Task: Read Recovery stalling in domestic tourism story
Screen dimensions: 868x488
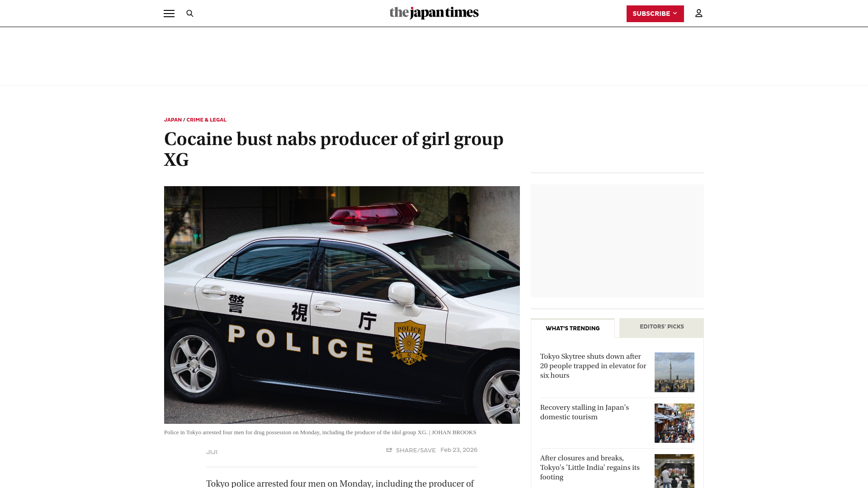Action: 585,412
